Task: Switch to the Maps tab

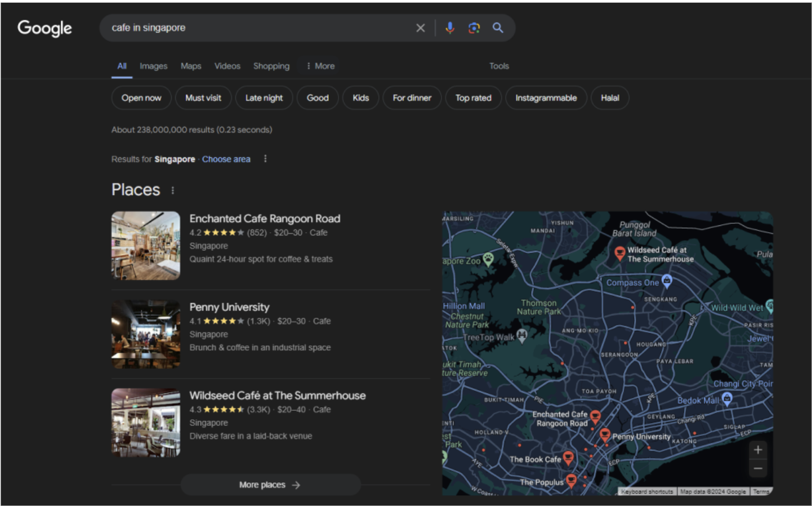Action: click(191, 66)
